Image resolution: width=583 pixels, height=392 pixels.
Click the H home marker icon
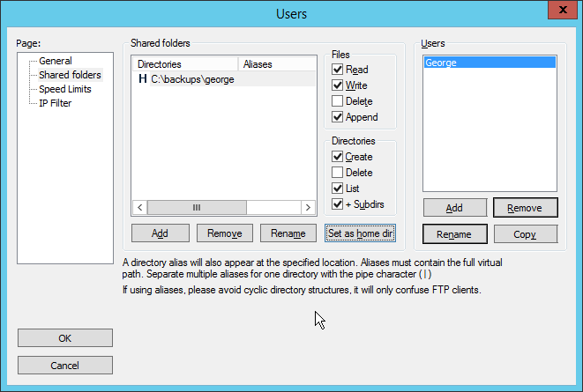[142, 78]
